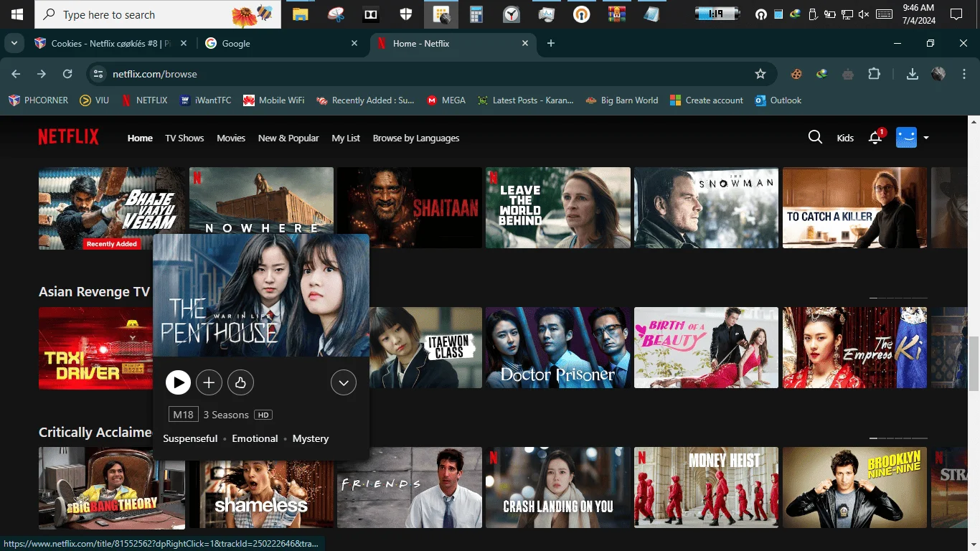
Task: Open Birth of a Beauty card
Action: (706, 348)
